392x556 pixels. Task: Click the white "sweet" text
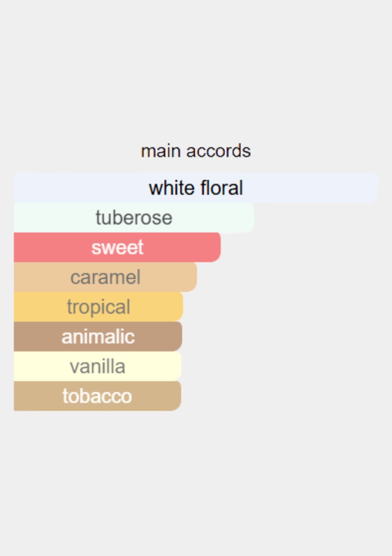(117, 247)
